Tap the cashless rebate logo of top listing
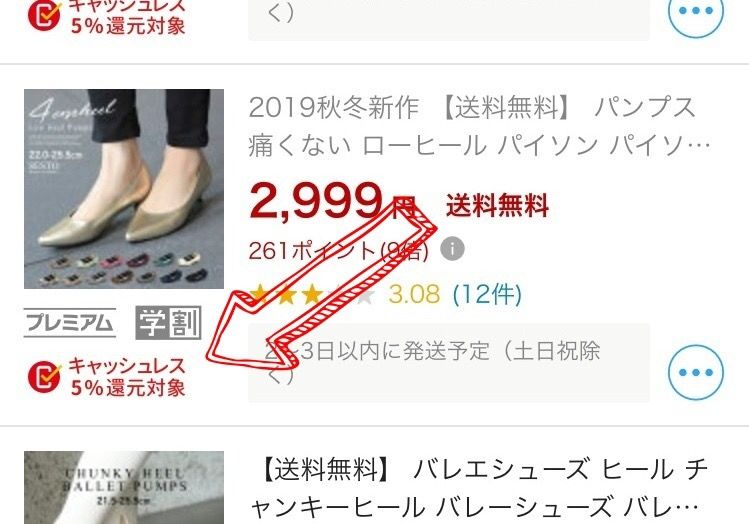Screen dimensions: 749x524 pos(44,15)
